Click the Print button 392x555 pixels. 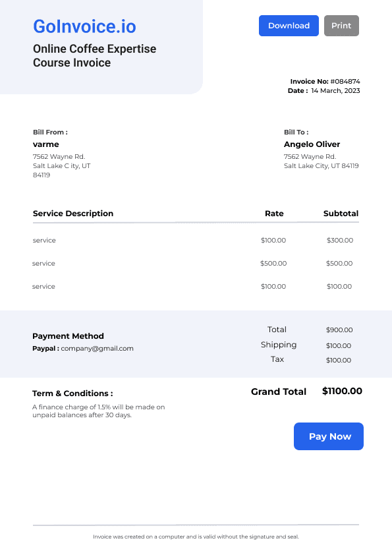[341, 26]
